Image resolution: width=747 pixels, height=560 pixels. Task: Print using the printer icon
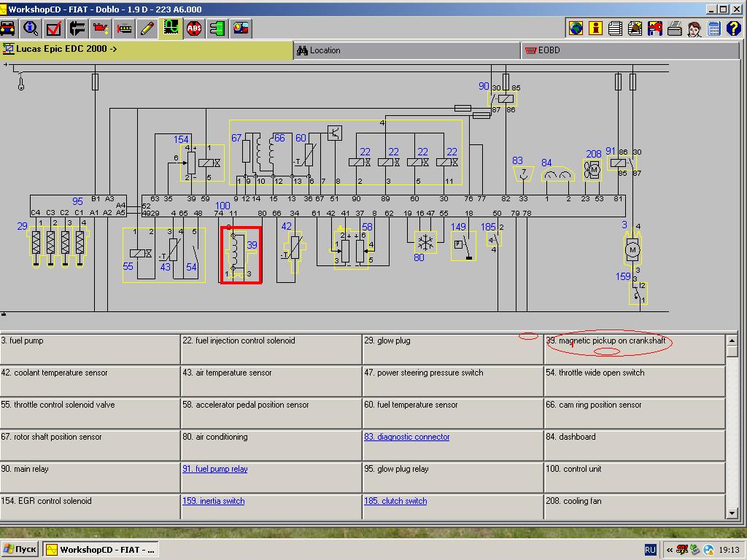point(674,28)
